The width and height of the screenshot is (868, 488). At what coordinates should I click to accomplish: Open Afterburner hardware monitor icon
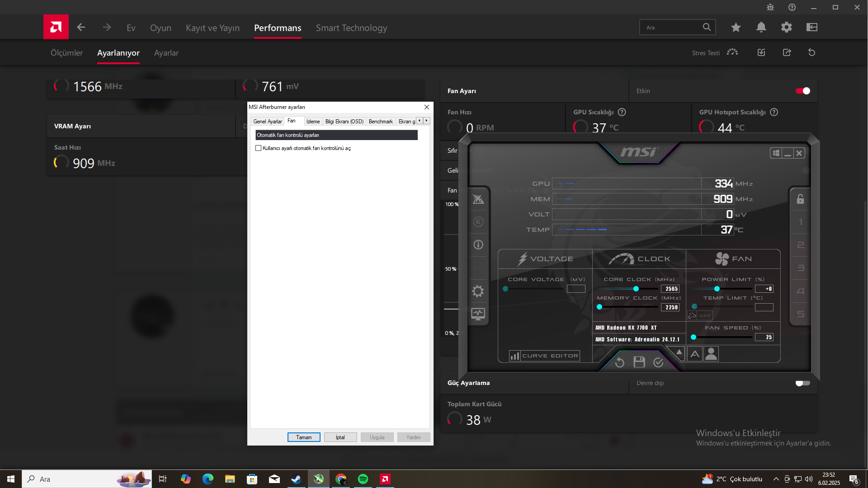[x=478, y=314]
